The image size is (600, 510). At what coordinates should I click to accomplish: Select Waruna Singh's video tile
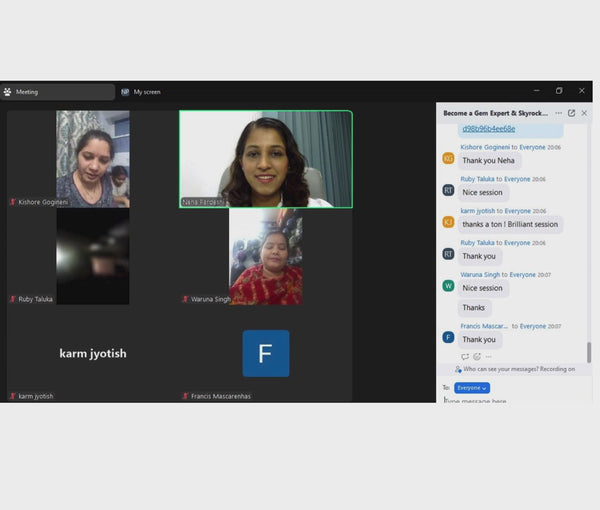tap(266, 256)
